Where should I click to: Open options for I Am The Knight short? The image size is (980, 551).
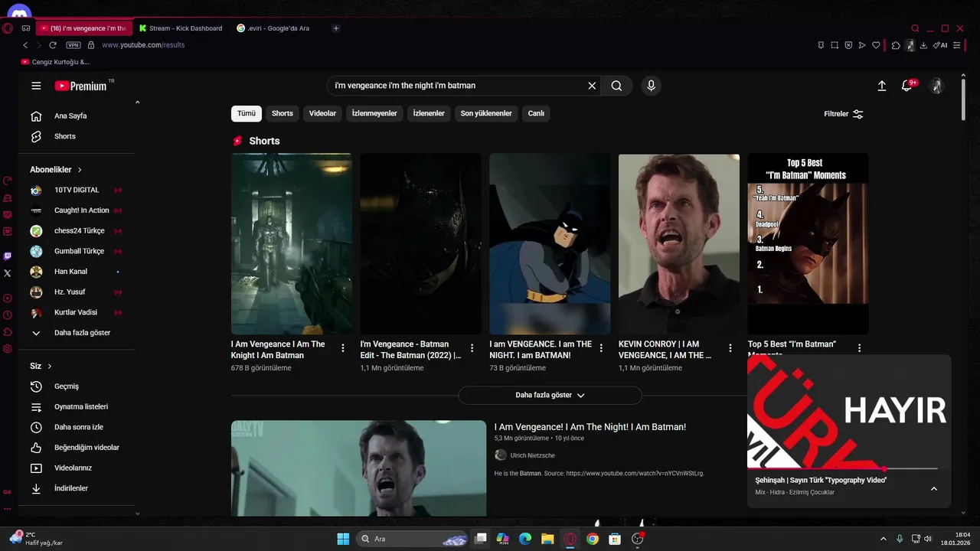point(343,348)
